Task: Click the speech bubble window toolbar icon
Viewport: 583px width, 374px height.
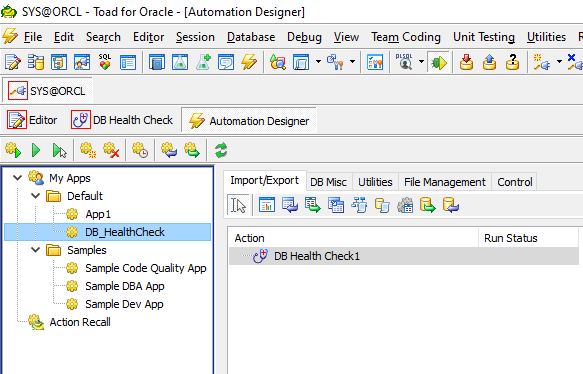Action: [226, 62]
